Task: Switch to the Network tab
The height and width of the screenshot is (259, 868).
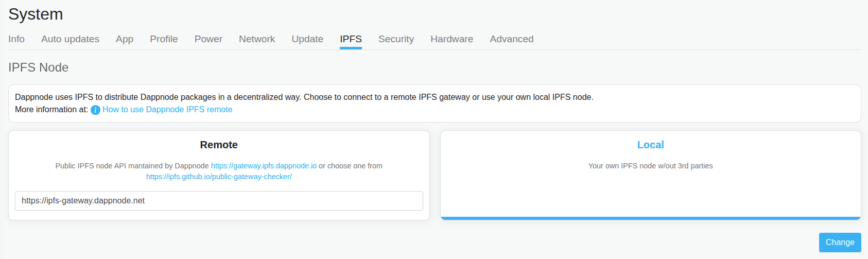Action: coord(257,39)
